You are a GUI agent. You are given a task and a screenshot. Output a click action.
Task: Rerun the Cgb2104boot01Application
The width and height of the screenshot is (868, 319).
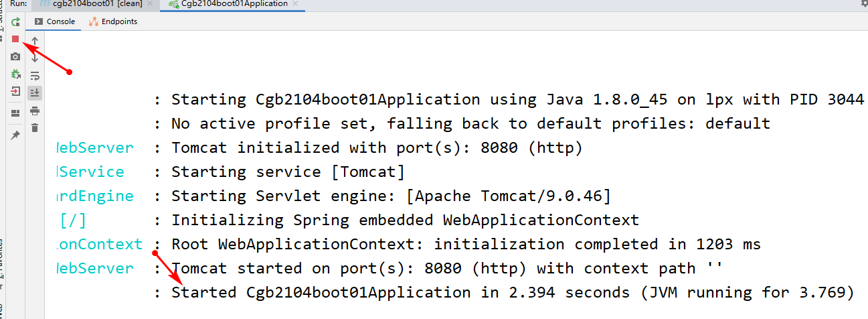(15, 21)
